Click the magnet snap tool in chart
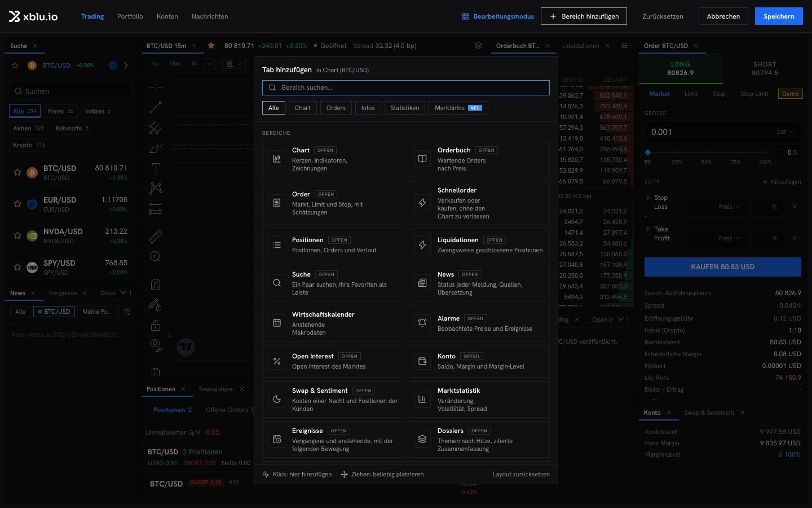The width and height of the screenshot is (812, 508). point(156,284)
